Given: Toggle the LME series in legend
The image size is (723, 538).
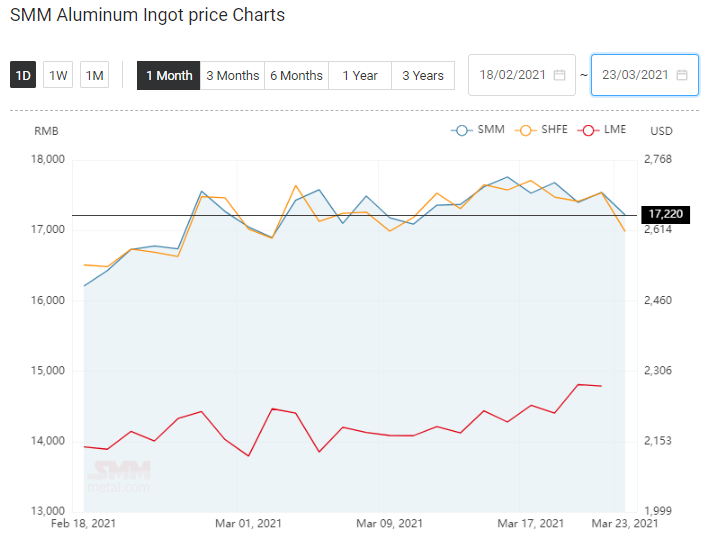Looking at the screenshot, I should [x=602, y=130].
